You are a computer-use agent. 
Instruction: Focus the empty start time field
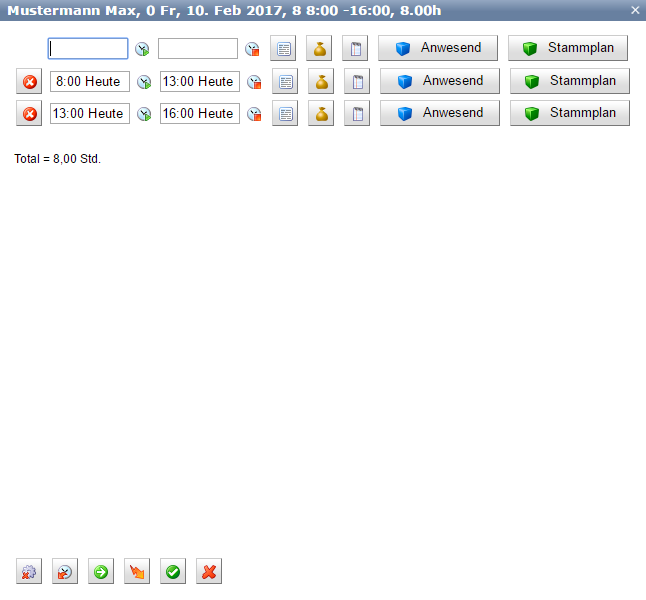[88, 49]
